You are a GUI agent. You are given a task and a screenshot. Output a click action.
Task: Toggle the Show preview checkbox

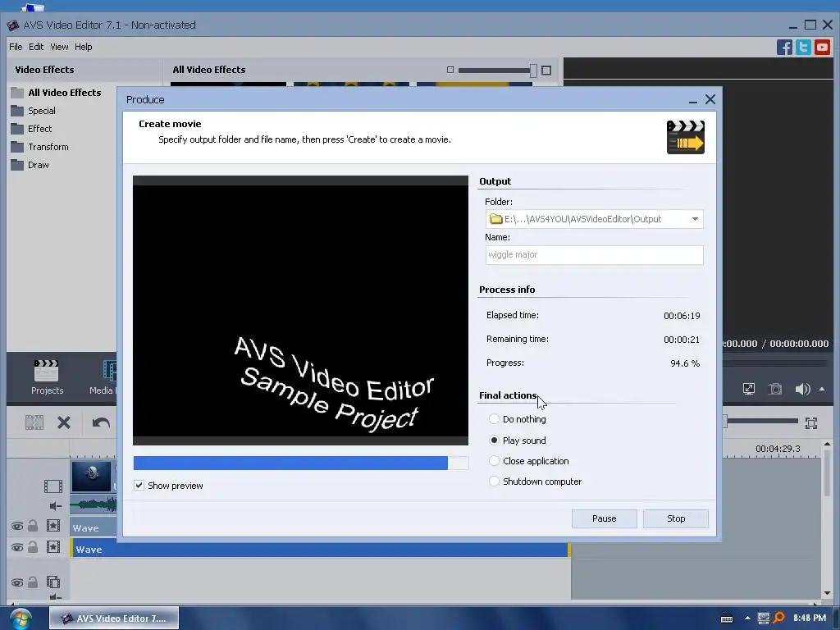139,486
